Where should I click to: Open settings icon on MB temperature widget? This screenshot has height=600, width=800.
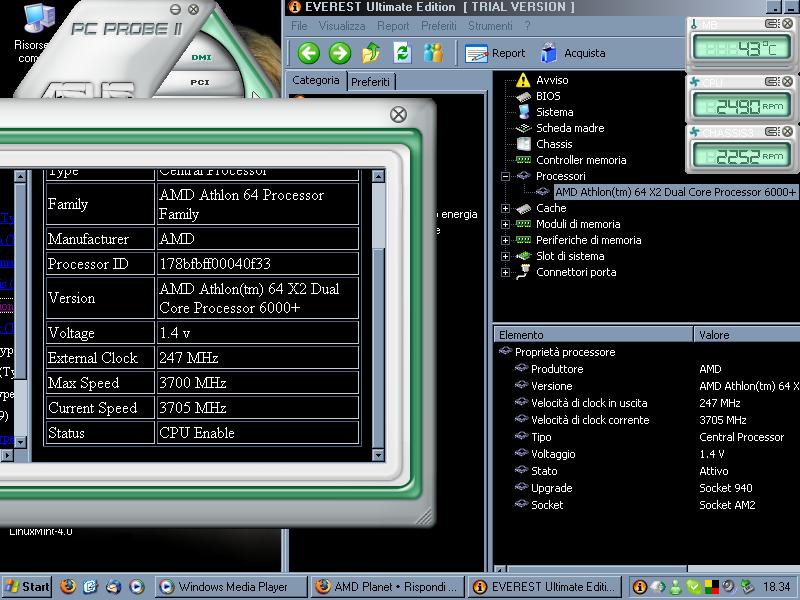(772, 23)
